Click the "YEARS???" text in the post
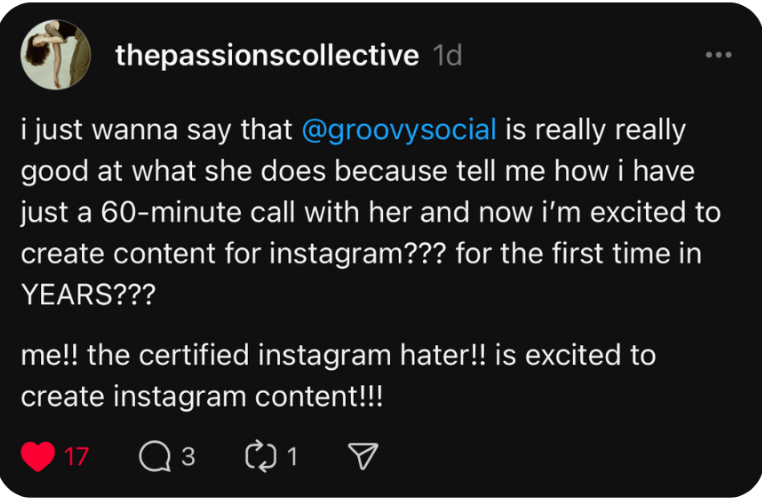This screenshot has height=502, width=762. click(x=80, y=297)
